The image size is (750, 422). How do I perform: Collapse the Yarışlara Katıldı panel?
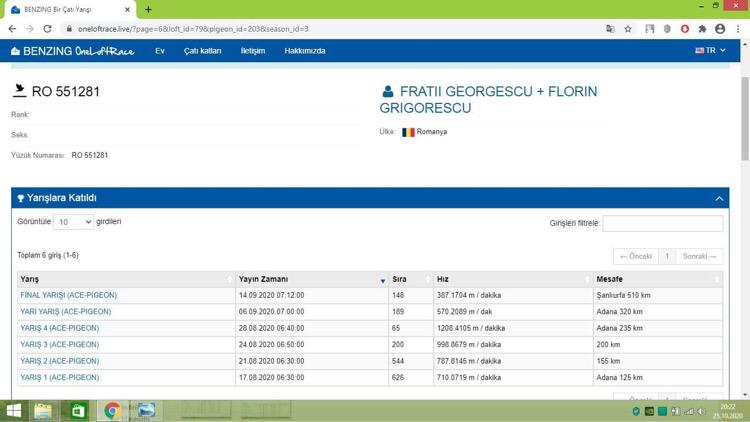tap(719, 198)
